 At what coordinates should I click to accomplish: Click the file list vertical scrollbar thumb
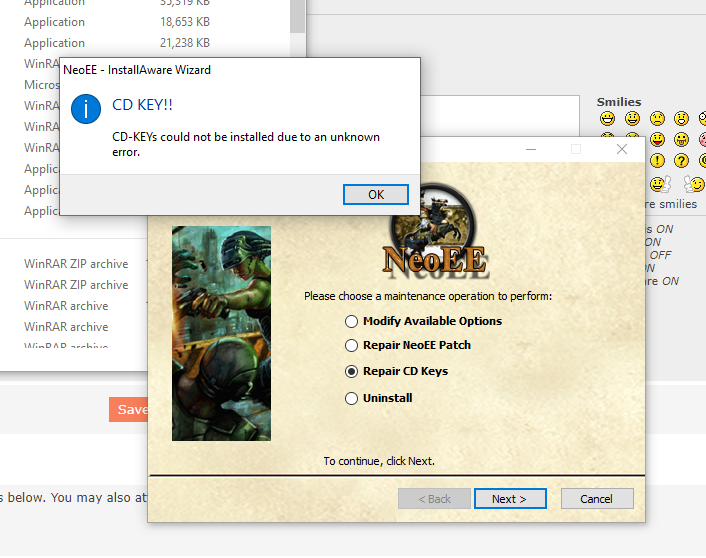click(298, 15)
